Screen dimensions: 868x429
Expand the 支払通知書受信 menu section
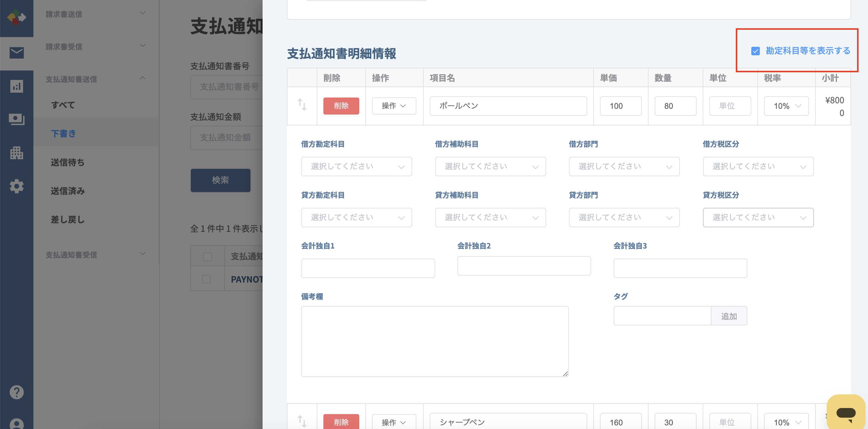point(96,255)
